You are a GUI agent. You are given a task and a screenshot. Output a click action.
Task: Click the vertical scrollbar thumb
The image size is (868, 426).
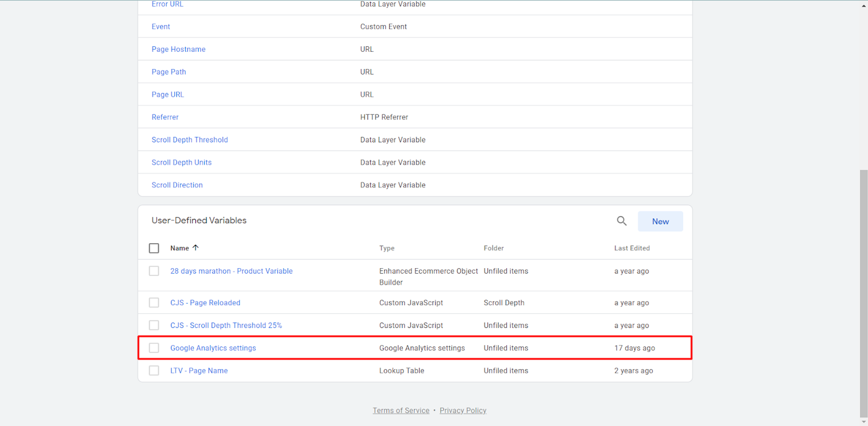(864, 293)
